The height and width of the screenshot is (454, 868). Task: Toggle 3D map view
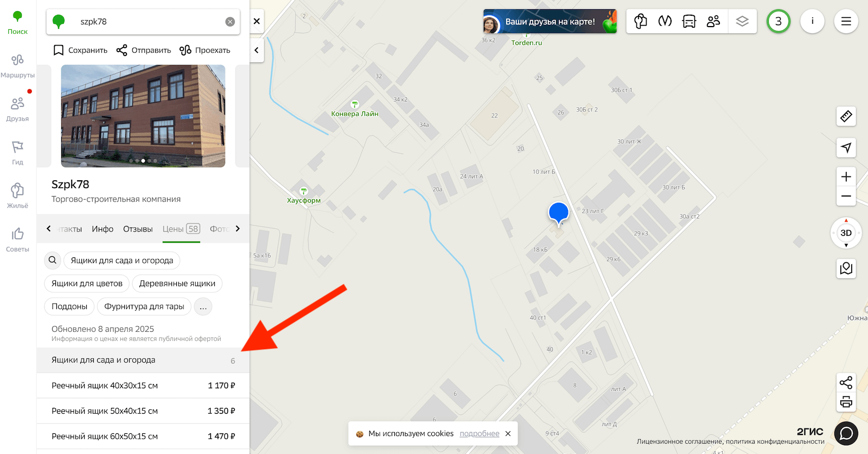point(846,233)
